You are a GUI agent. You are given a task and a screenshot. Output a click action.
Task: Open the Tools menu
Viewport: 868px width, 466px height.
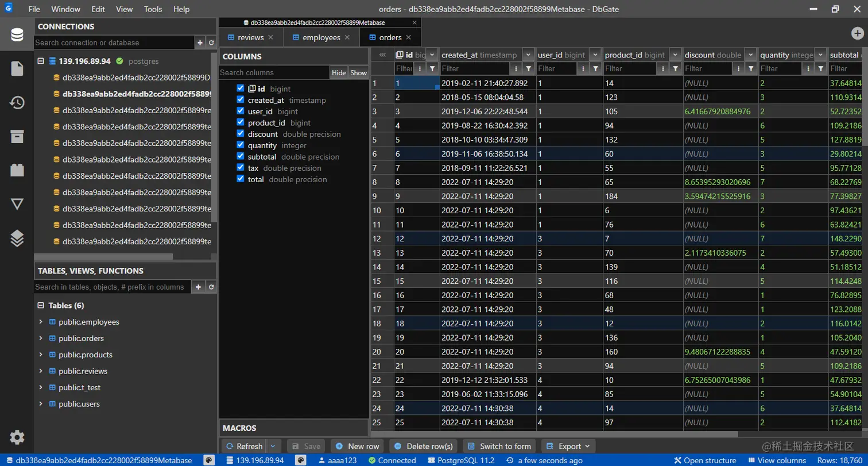[x=153, y=9]
